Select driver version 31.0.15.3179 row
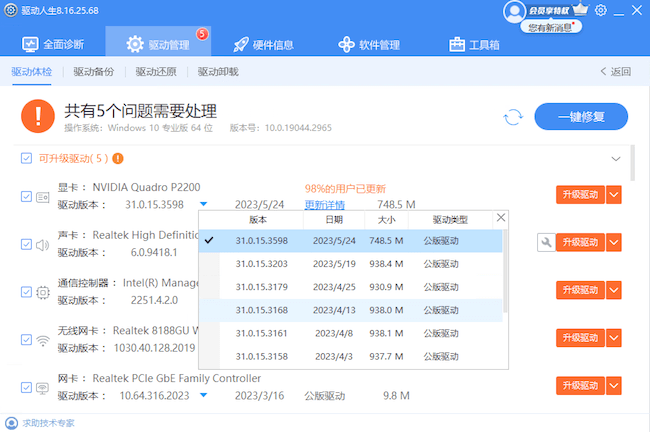The width and height of the screenshot is (650, 432). pos(350,287)
